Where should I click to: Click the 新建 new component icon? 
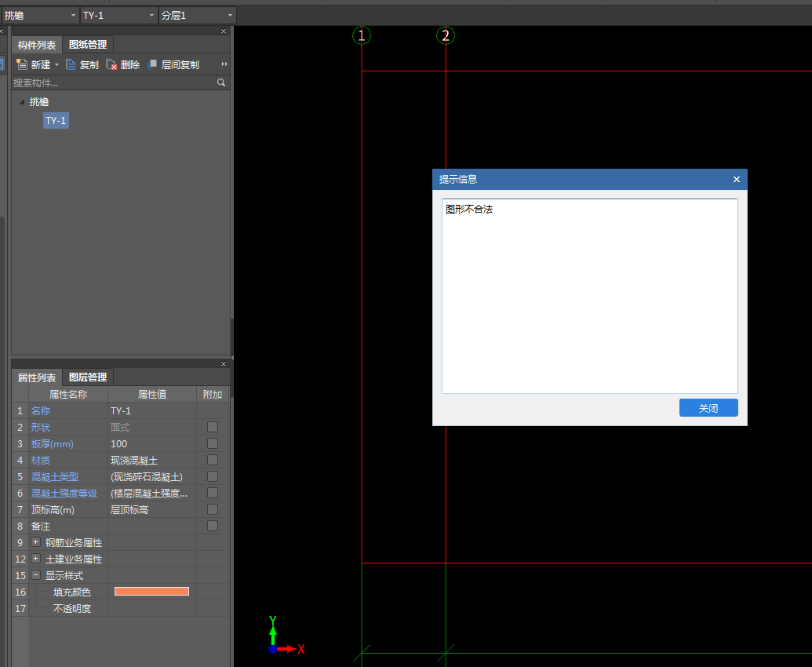pyautogui.click(x=22, y=64)
